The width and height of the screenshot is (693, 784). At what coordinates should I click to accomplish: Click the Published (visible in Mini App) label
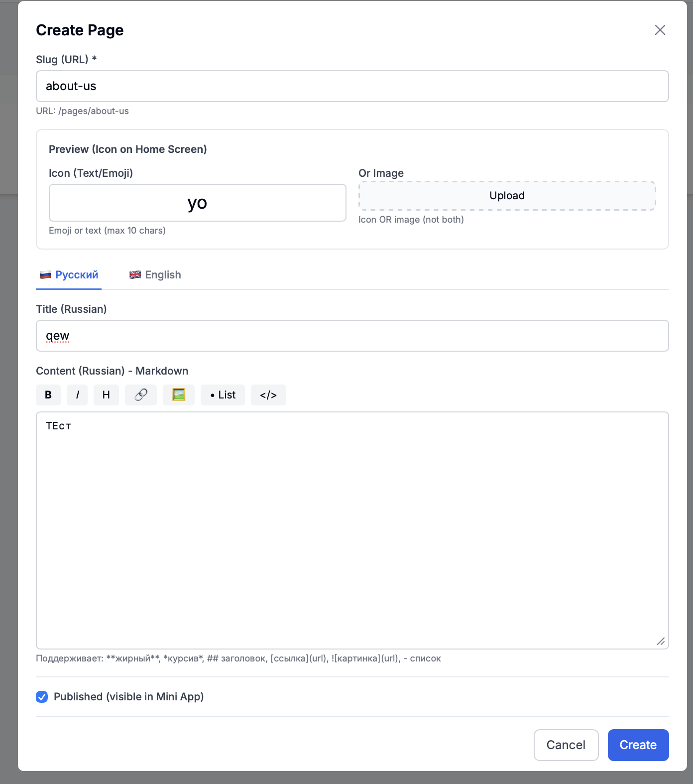pos(128,697)
